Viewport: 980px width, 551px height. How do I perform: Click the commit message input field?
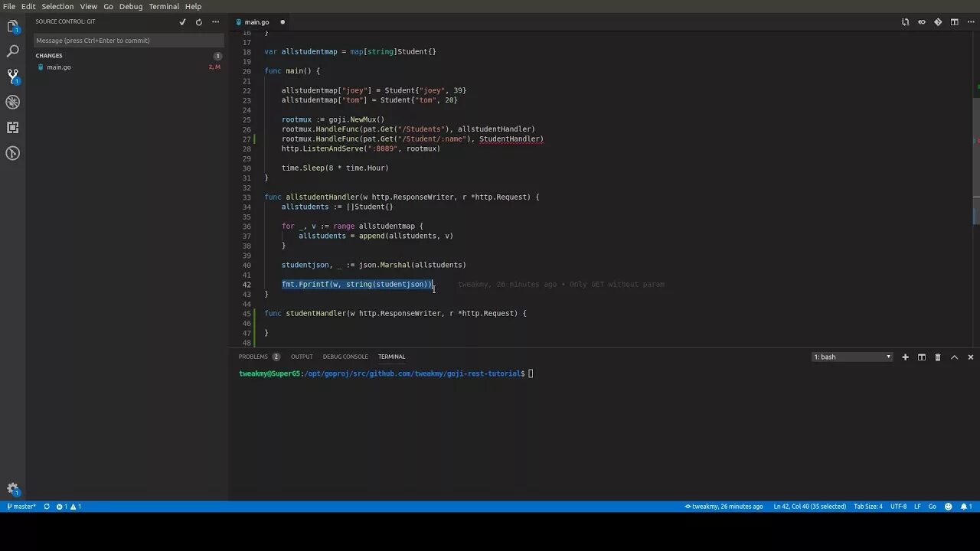(x=127, y=41)
